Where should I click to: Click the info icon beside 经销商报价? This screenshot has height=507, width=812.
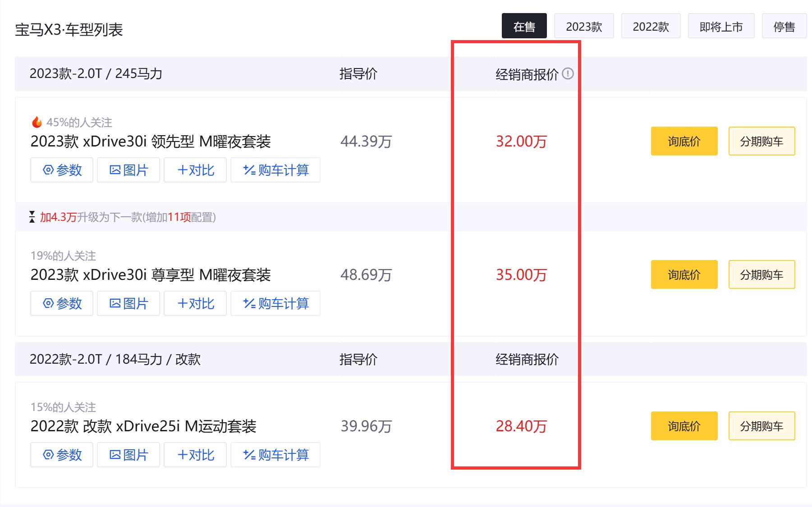click(x=568, y=73)
